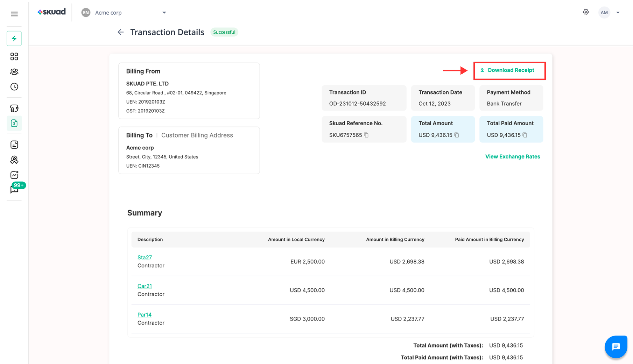The image size is (633, 364).
Task: Go back using the Transaction Details arrow
Action: [x=120, y=32]
